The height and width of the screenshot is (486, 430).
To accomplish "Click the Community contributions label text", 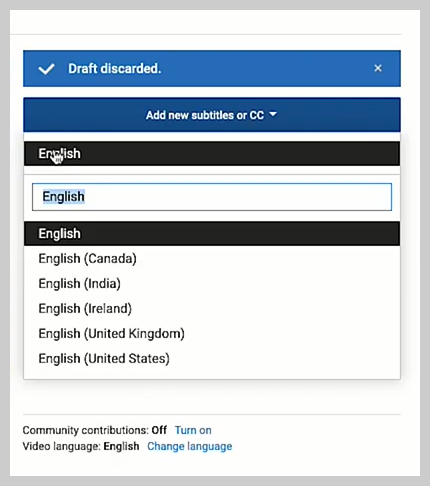I will tap(85, 430).
